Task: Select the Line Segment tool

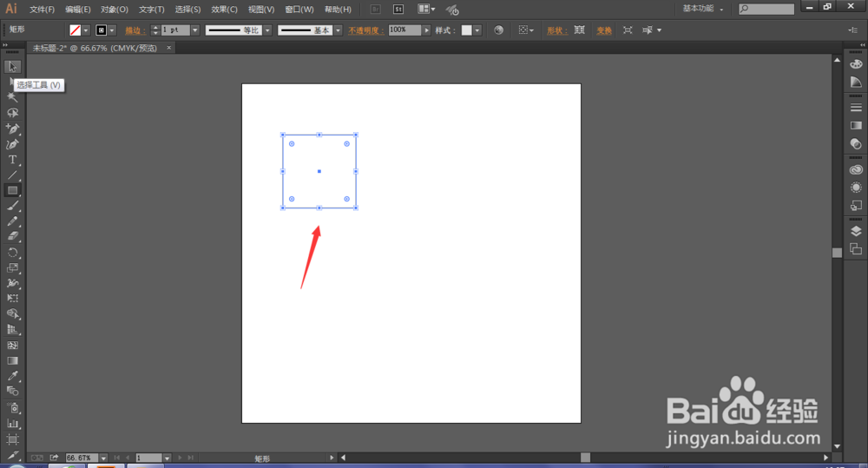Action: (x=12, y=175)
